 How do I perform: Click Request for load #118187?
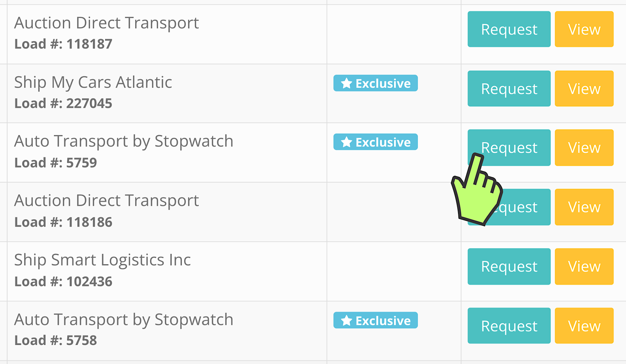click(509, 29)
